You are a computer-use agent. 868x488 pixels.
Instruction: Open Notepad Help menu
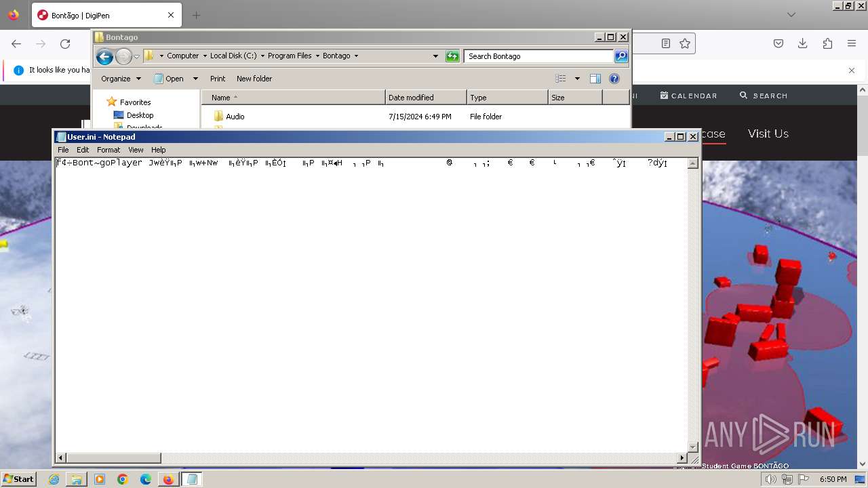(158, 150)
